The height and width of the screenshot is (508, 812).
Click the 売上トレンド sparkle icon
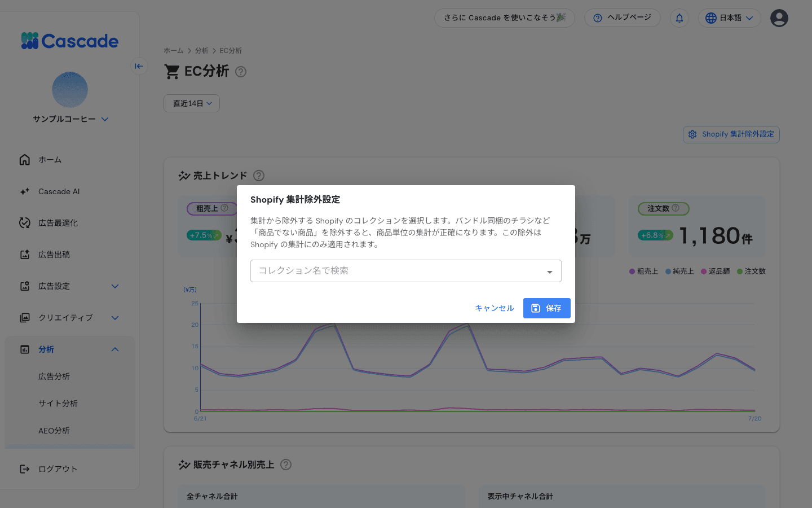pos(184,176)
